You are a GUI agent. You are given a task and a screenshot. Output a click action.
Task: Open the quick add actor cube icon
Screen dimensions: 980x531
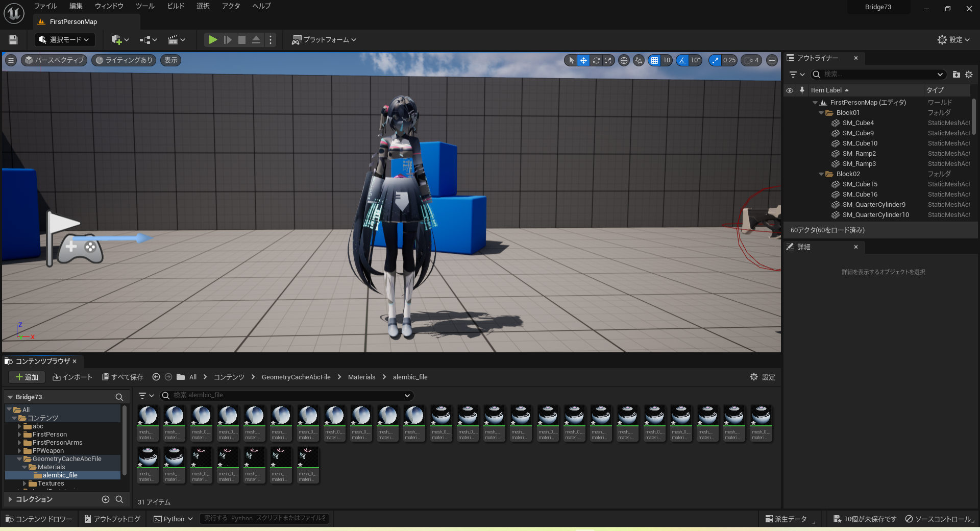116,39
